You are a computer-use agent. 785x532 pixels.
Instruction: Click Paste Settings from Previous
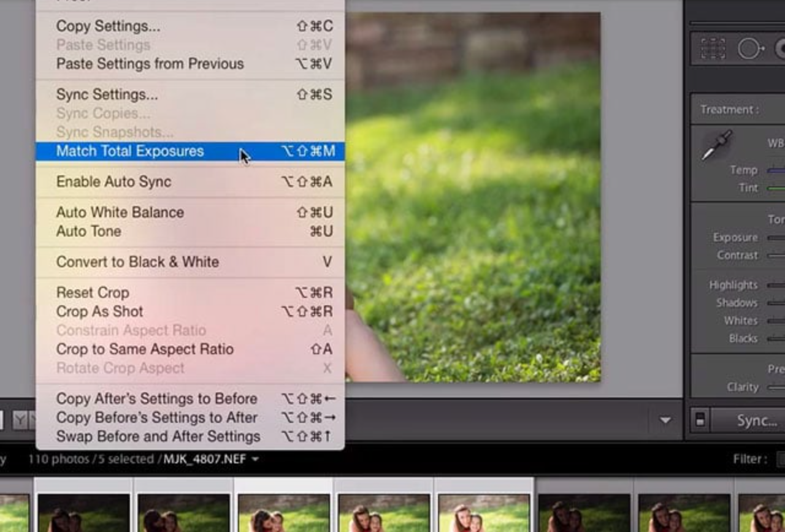[x=150, y=63]
